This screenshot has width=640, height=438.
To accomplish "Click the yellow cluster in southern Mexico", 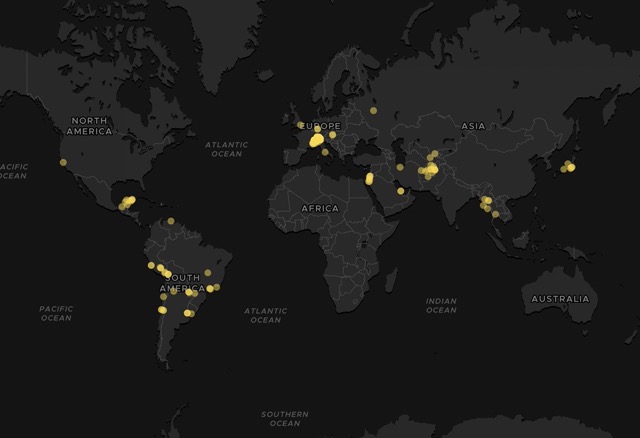I will pos(127,202).
